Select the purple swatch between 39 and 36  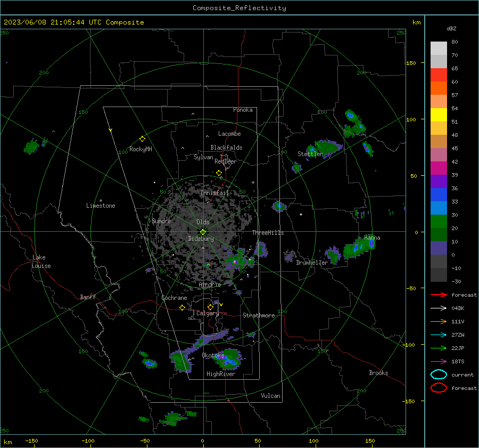click(439, 182)
